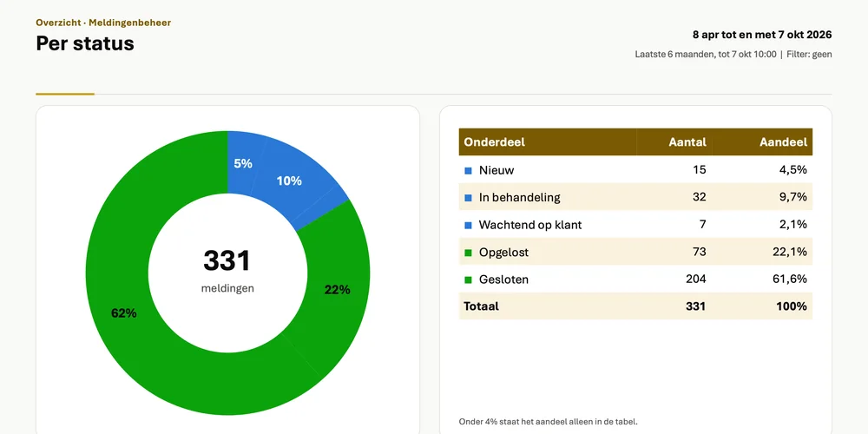Click the Laatste 6 maanden period text
The height and width of the screenshot is (434, 868).
[706, 54]
